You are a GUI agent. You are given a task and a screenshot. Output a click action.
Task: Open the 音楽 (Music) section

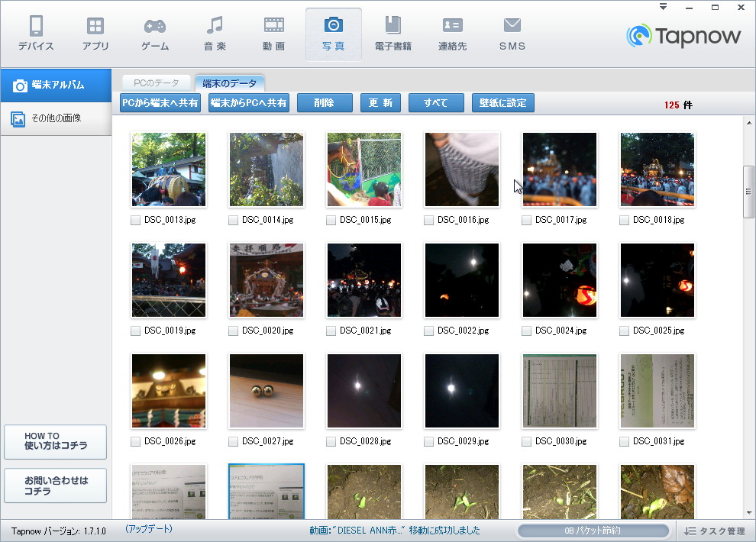[x=215, y=34]
